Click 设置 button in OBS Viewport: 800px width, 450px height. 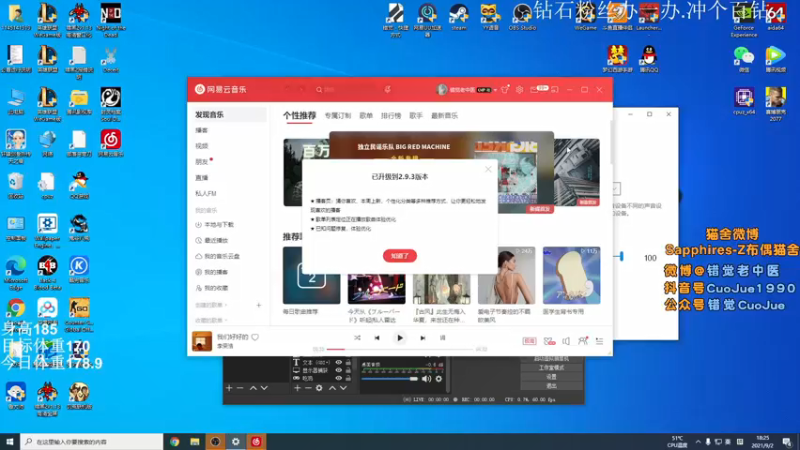tap(552, 377)
